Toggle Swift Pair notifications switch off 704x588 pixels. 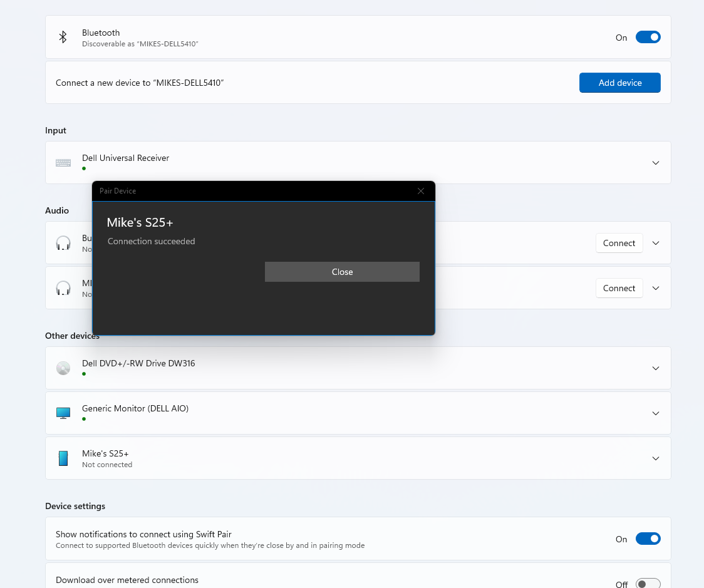click(648, 539)
